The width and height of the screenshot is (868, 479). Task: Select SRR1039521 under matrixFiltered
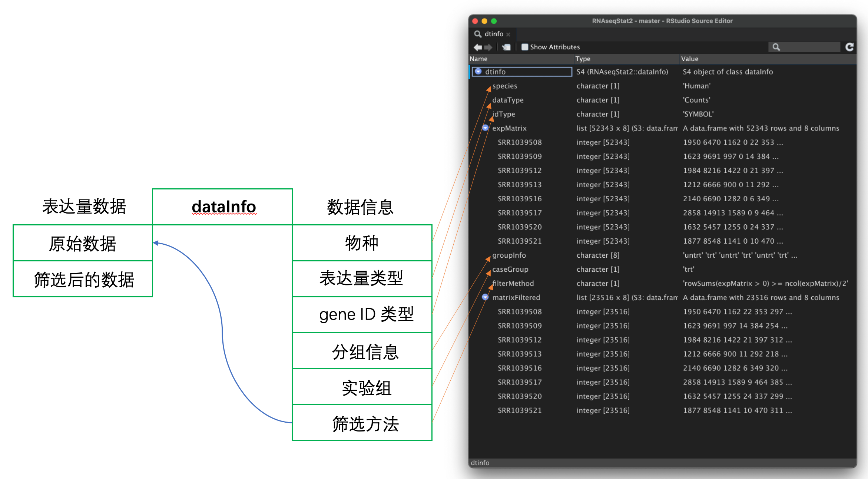520,410
